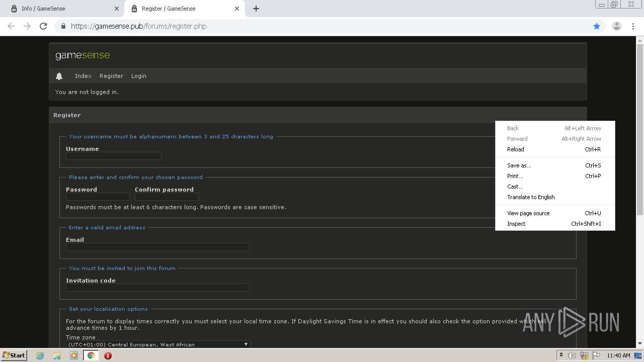The height and width of the screenshot is (362, 644).
Task: Click the Action Center flag tray icon
Action: click(x=596, y=355)
